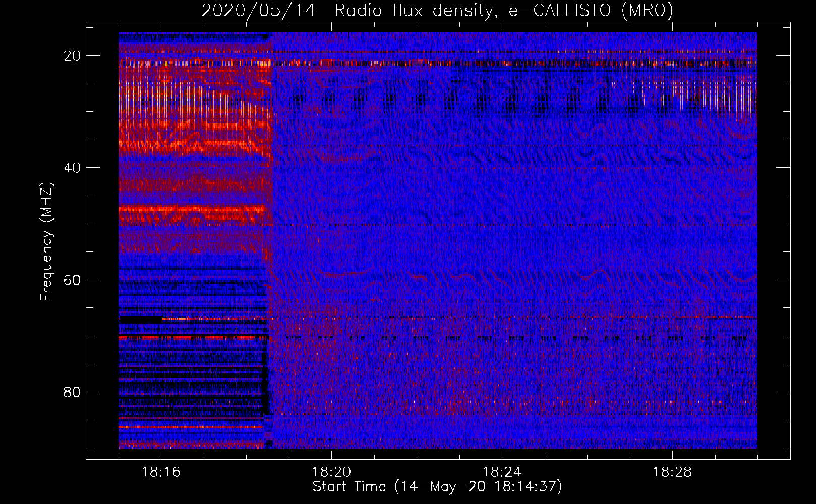Viewport: 816px width, 504px height.
Task: Click the 20 MHz frequency tick label
Action: [72, 56]
